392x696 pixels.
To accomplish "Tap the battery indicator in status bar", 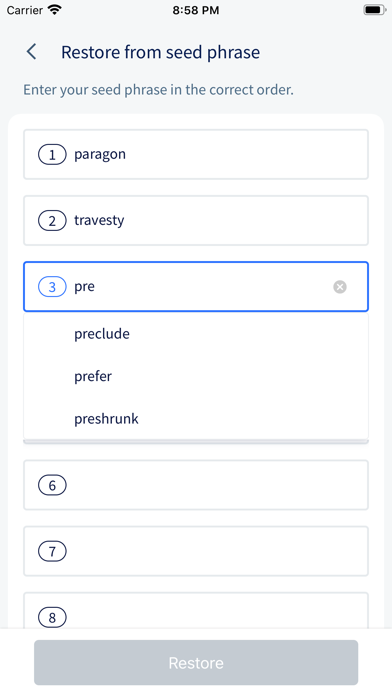I will (374, 10).
